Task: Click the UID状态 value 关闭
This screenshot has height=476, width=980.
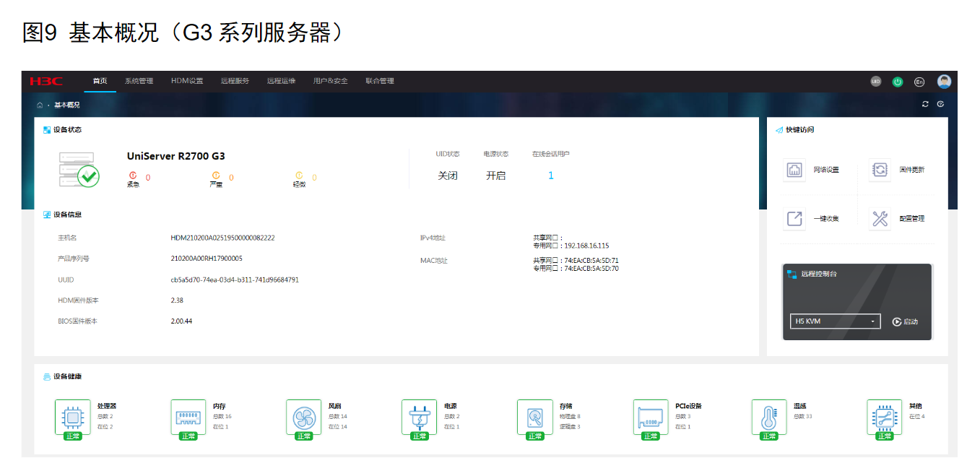Action: pyautogui.click(x=448, y=176)
